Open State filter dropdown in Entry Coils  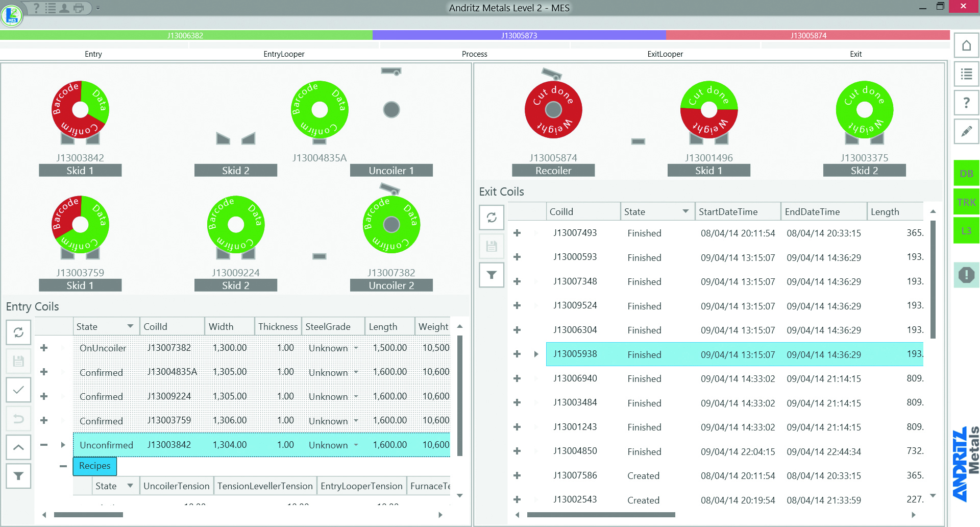coord(131,326)
